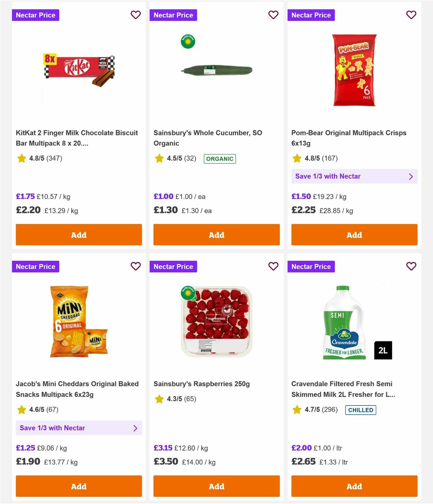
Task: Favourite the Mini Cheddars using the heart icon
Action: (x=136, y=267)
